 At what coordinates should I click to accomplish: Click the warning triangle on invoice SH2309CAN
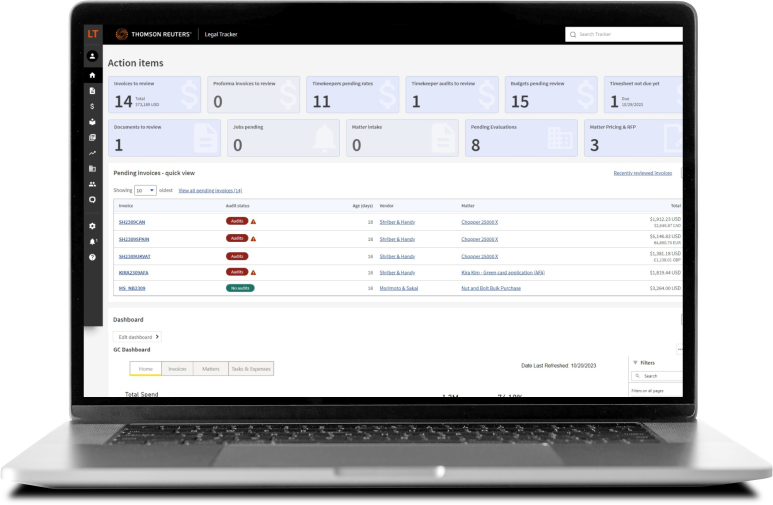click(x=253, y=222)
